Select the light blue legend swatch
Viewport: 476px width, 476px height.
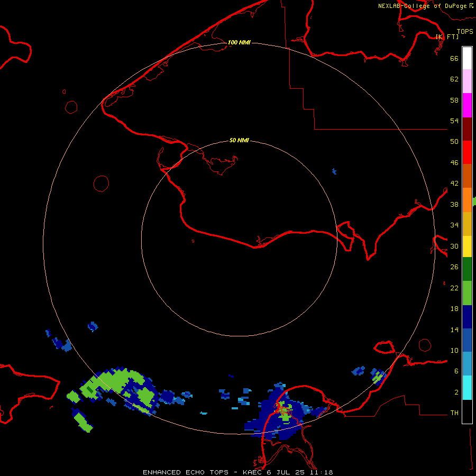[x=467, y=364]
